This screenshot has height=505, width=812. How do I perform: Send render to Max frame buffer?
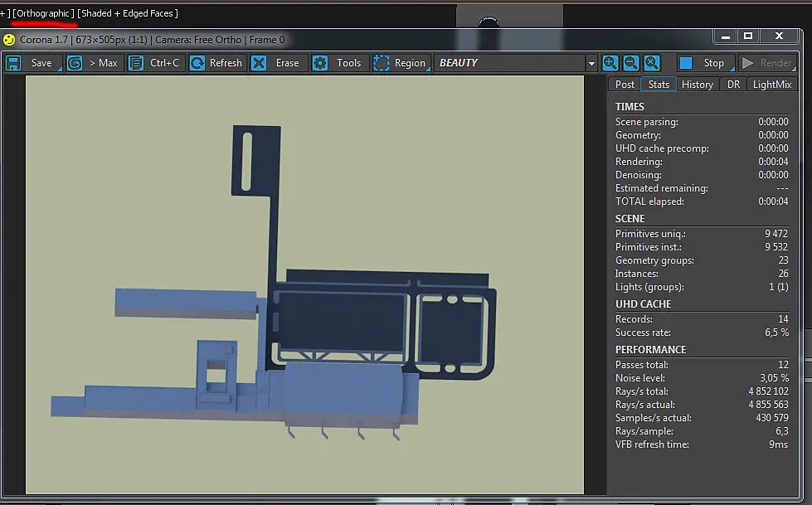coord(93,63)
